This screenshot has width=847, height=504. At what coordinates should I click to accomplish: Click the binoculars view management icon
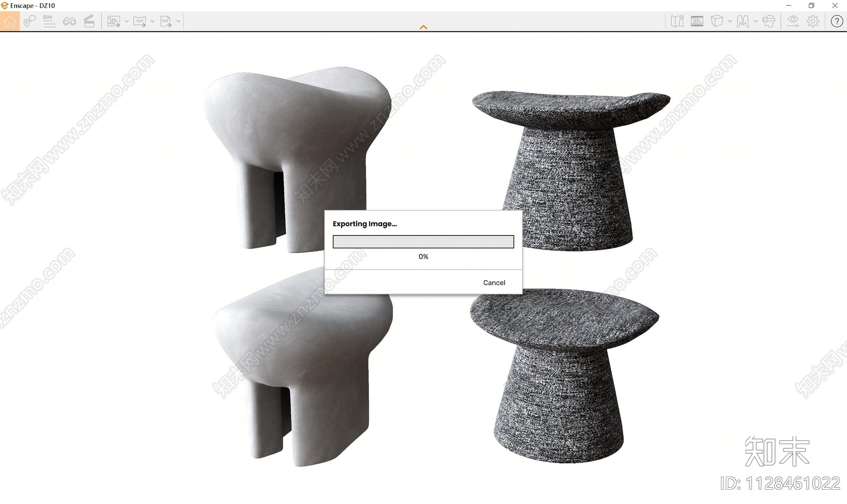[69, 21]
